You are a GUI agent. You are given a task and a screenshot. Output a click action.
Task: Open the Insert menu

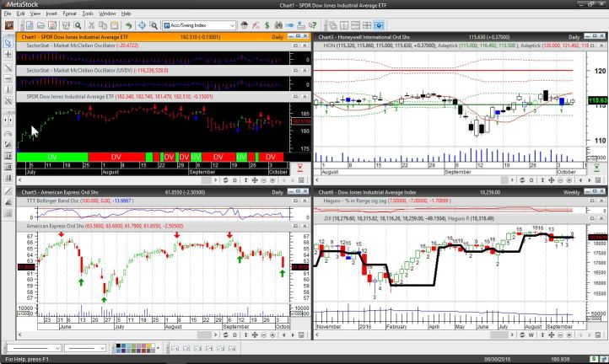(51, 13)
